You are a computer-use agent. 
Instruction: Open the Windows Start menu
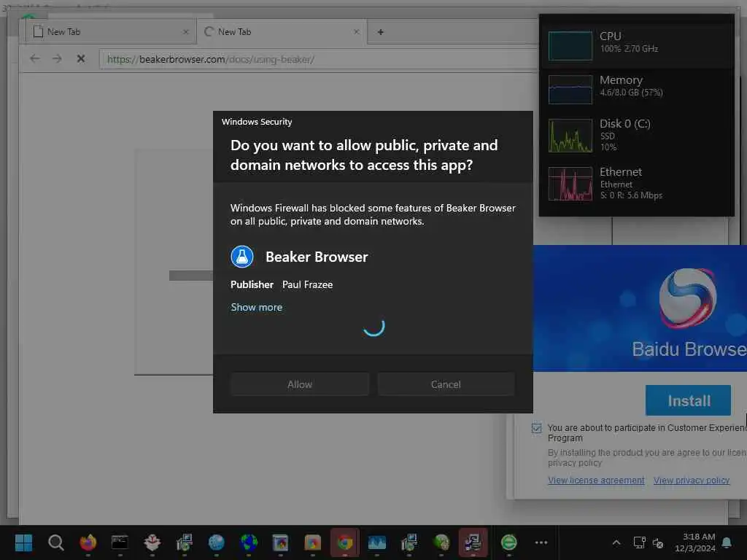point(23,542)
